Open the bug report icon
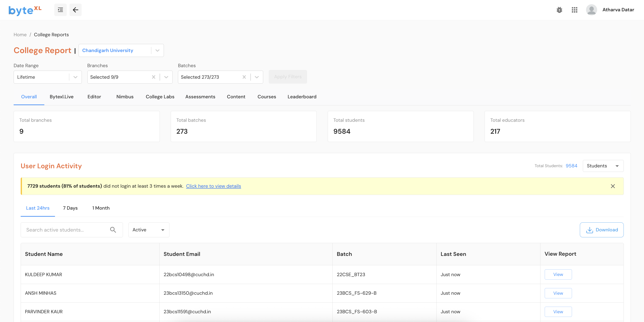 point(559,10)
